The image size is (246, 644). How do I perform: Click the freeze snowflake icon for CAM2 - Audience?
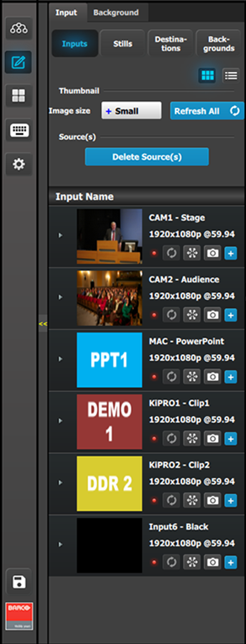pos(192,315)
